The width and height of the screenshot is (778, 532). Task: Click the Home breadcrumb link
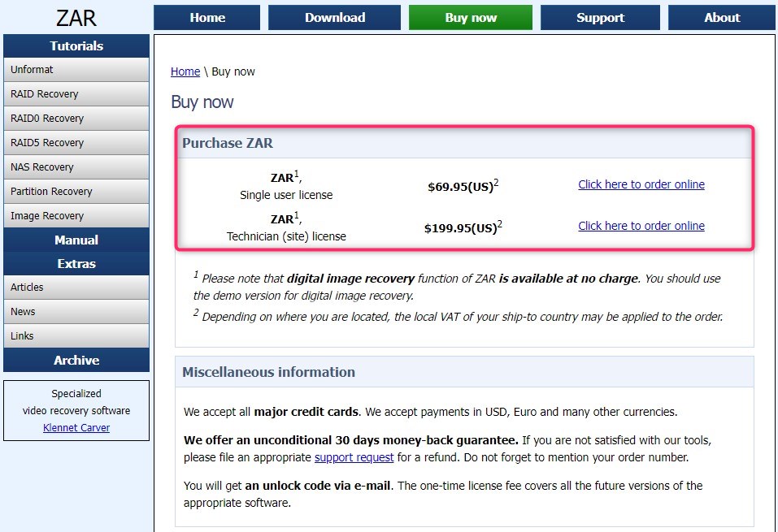click(x=185, y=71)
